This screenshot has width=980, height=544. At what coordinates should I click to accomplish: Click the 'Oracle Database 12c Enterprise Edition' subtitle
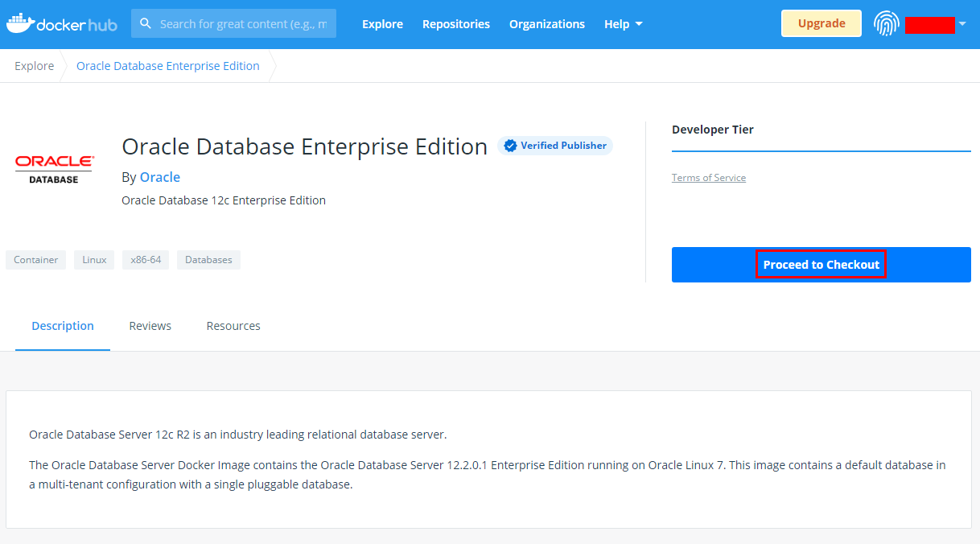click(224, 200)
